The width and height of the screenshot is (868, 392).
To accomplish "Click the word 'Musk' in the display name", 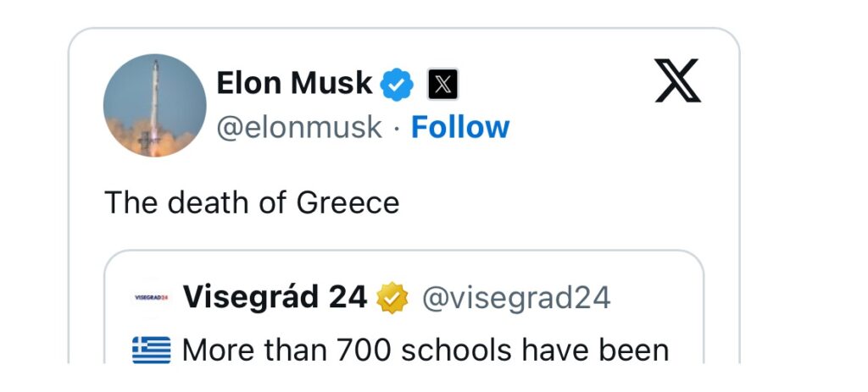I will coord(331,84).
